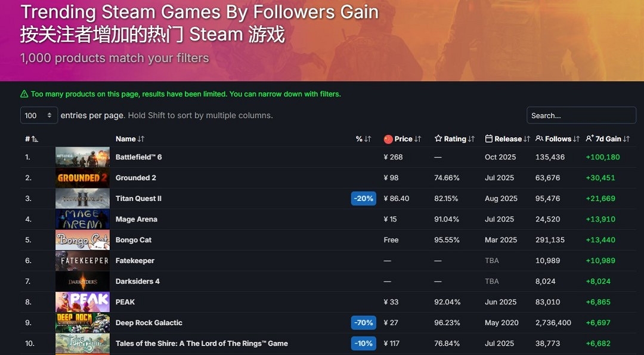Click the China flag icon in Price header

[388, 139]
